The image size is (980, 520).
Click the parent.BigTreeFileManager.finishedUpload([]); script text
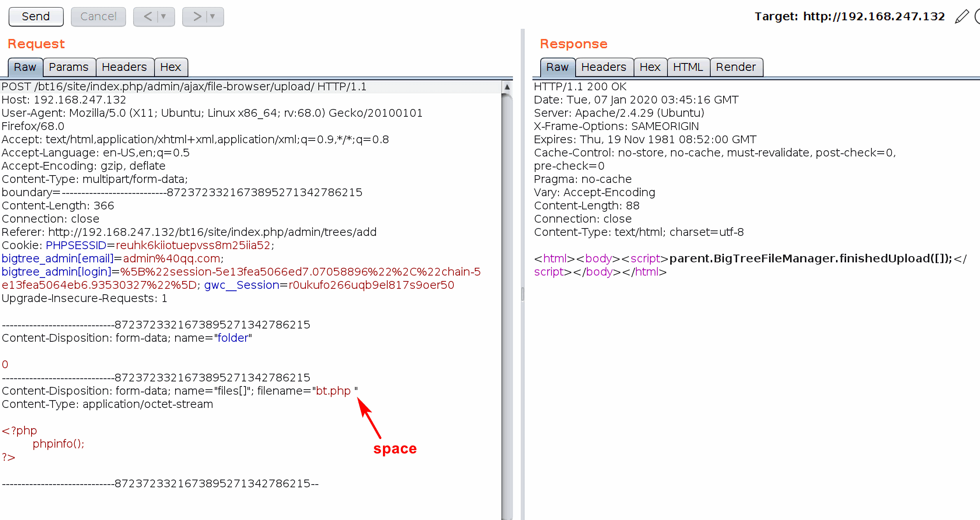(811, 258)
